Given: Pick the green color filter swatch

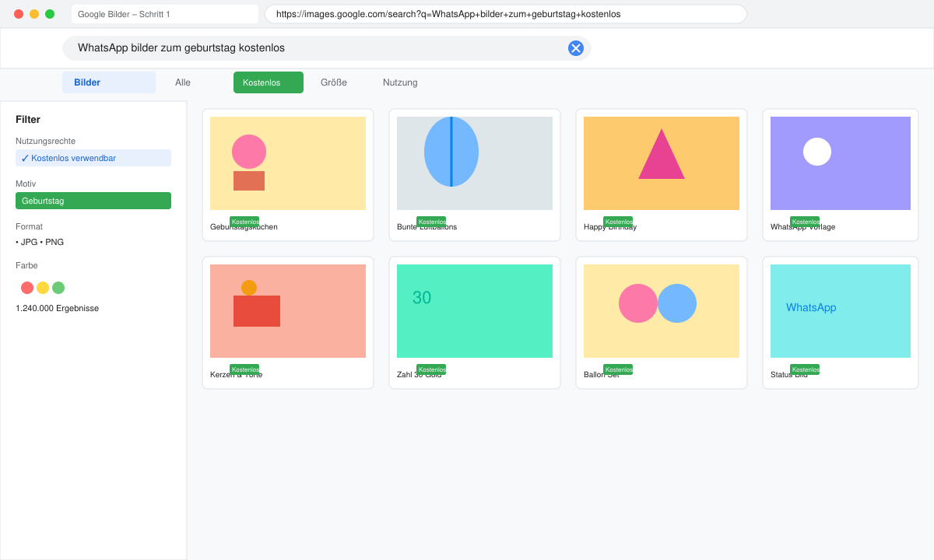Looking at the screenshot, I should point(58,288).
